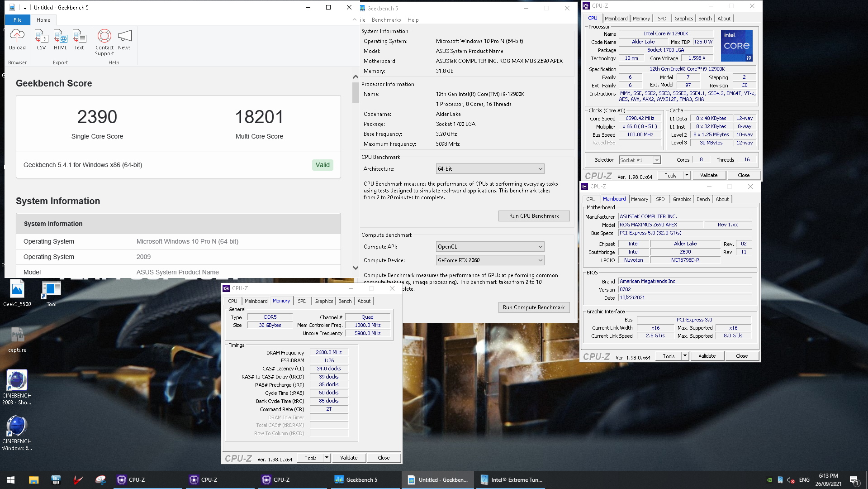This screenshot has width=868, height=489.
Task: Click Close button in CPU-Z Mainboard window
Action: [x=742, y=356]
